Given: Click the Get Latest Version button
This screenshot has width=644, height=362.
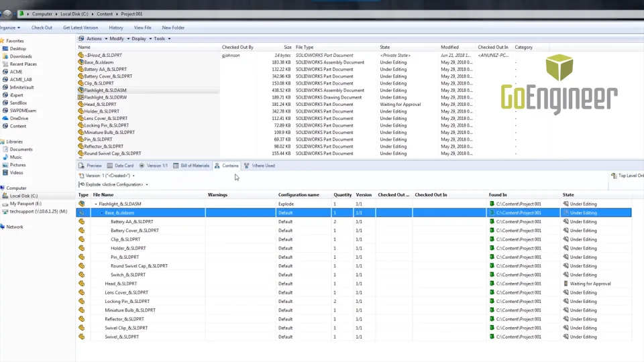Looking at the screenshot, I should 80,27.
